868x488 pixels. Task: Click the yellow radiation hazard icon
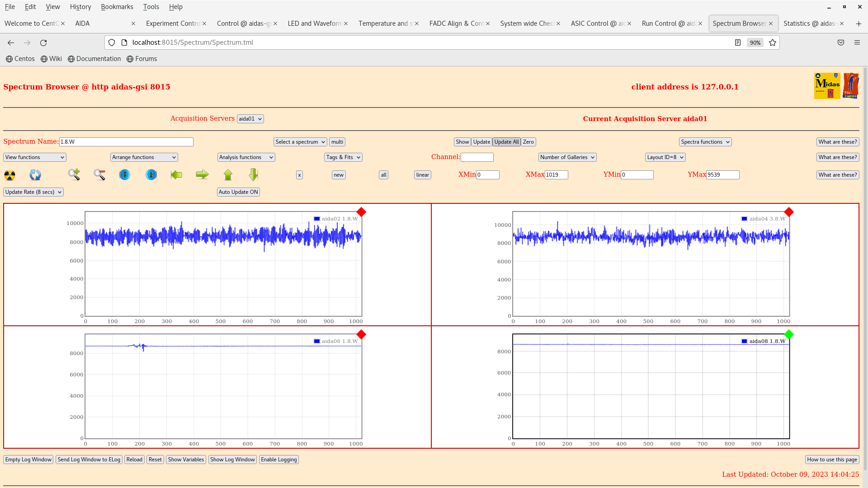(9, 175)
